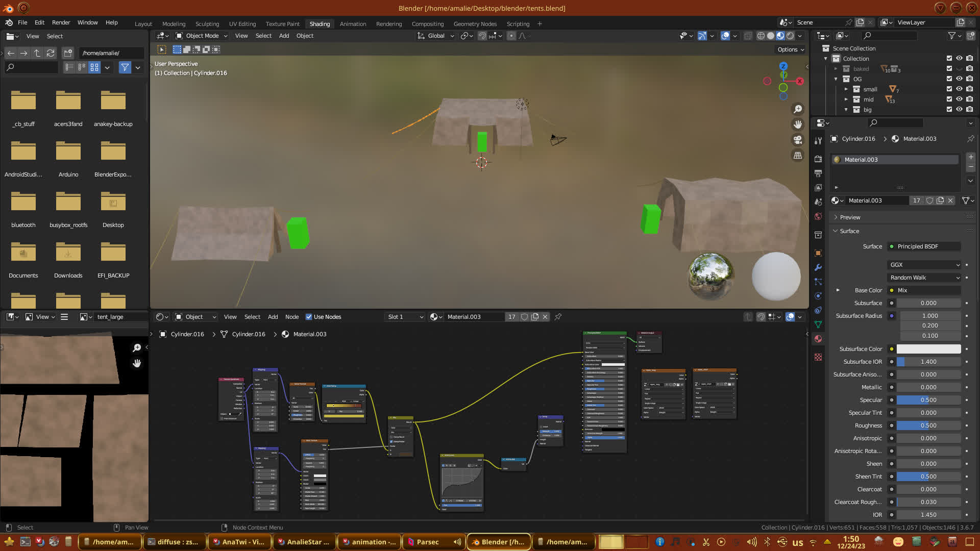Click the Subsurface Color white swatch
The image size is (980, 551).
pos(928,349)
